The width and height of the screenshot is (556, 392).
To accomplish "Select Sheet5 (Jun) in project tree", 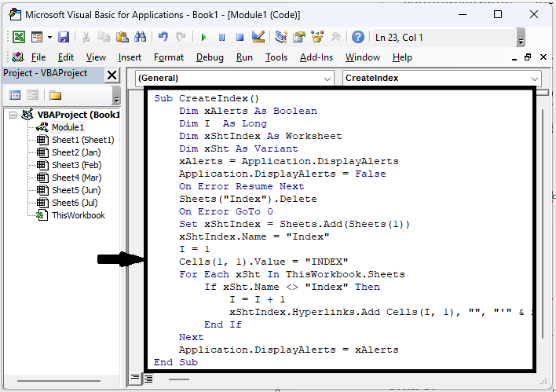I will click(x=76, y=191).
